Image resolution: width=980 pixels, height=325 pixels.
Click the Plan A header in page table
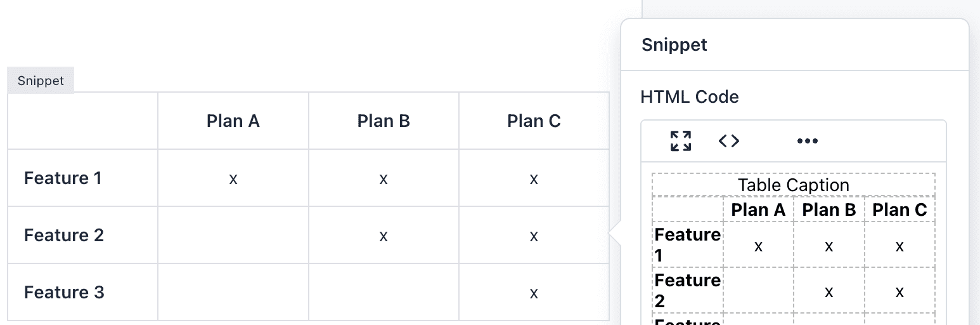233,121
